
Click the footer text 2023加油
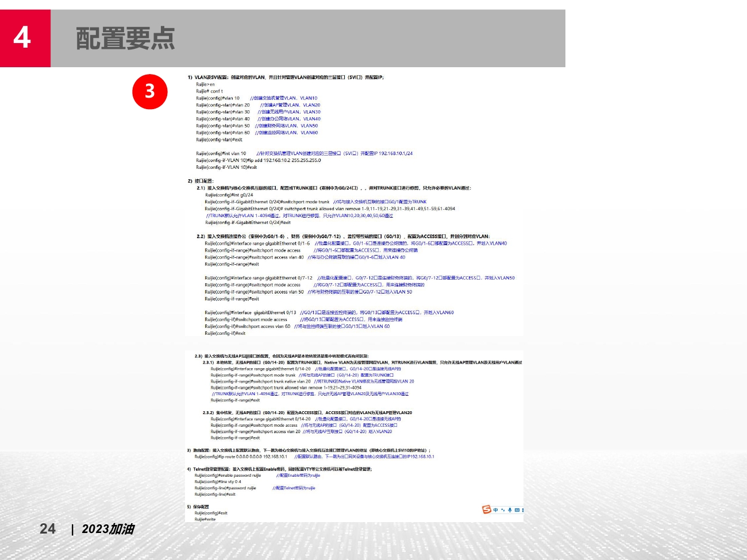(x=110, y=530)
